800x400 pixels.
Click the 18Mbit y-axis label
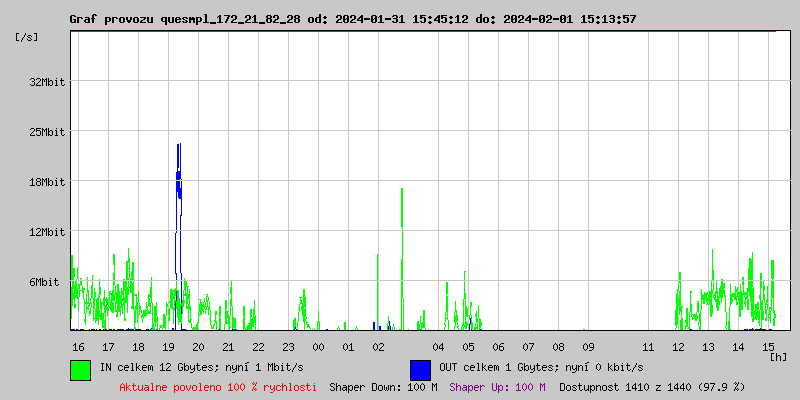47,182
